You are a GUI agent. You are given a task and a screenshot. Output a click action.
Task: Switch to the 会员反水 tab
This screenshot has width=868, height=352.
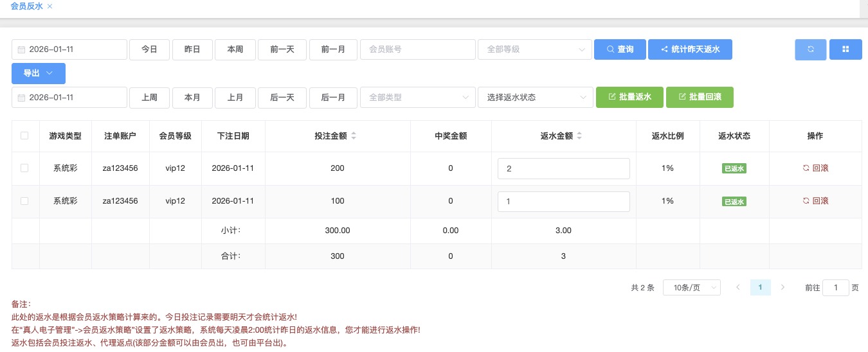[26, 6]
